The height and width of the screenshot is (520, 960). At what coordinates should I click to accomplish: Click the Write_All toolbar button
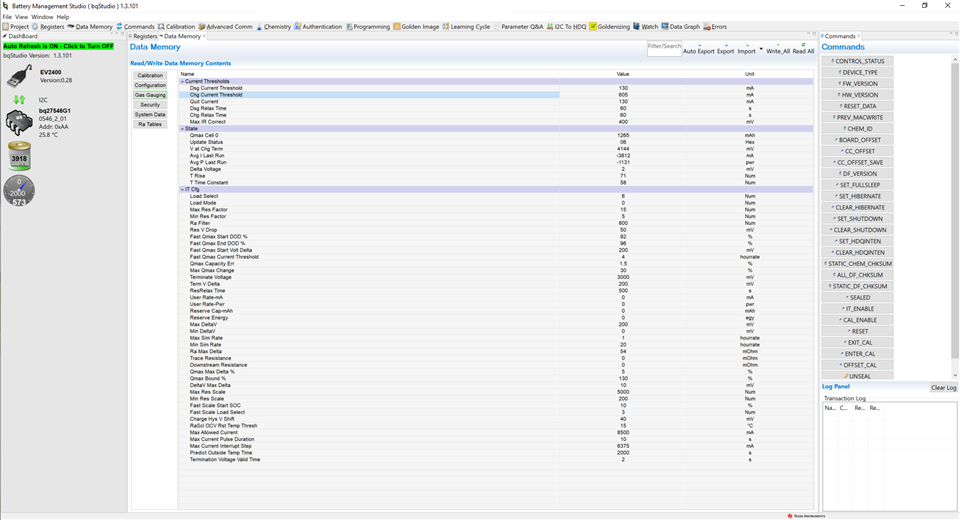[778, 49]
